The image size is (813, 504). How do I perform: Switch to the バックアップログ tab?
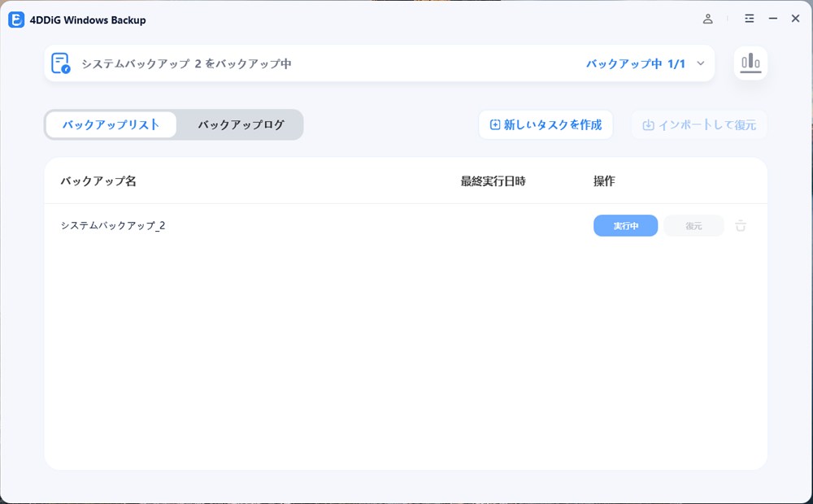click(x=241, y=124)
